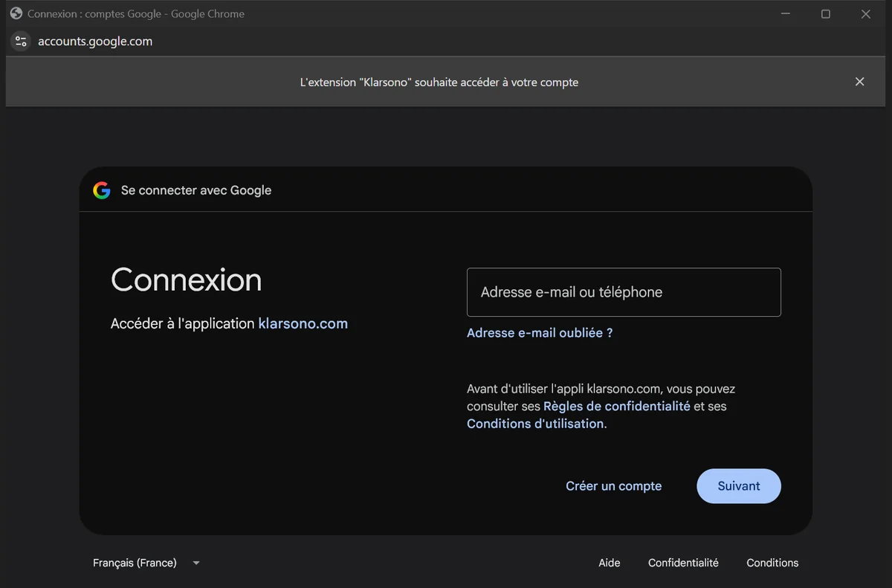The image size is (892, 588).
Task: Click the Connexion heading
Action: [186, 280]
